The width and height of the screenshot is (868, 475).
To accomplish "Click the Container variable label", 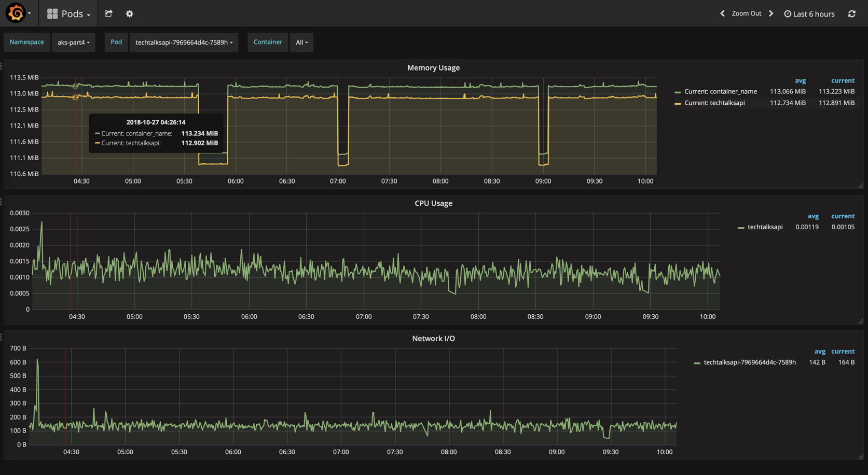I will click(268, 42).
